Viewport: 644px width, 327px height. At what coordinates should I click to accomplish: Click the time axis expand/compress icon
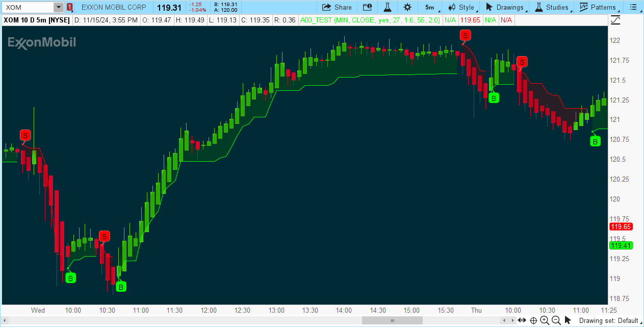(x=522, y=320)
